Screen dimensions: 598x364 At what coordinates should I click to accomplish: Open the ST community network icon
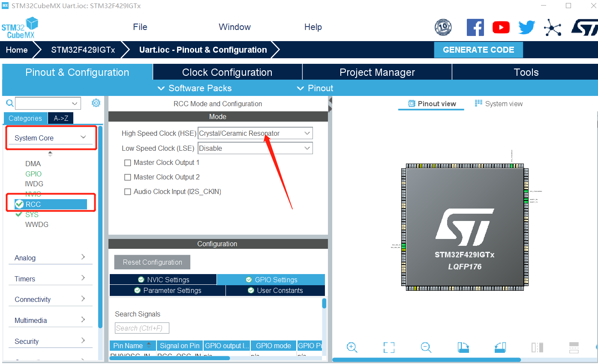point(553,27)
